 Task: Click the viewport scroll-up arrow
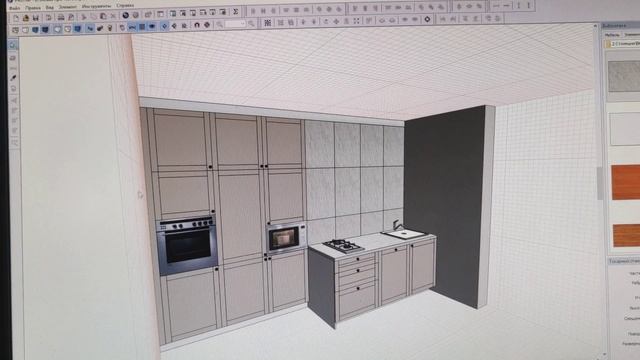pos(595,27)
